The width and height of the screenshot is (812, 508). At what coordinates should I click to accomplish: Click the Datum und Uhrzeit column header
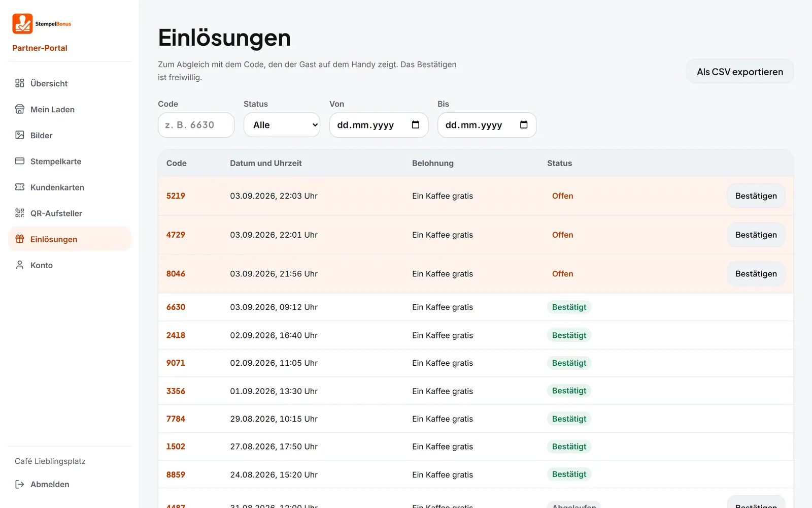265,163
